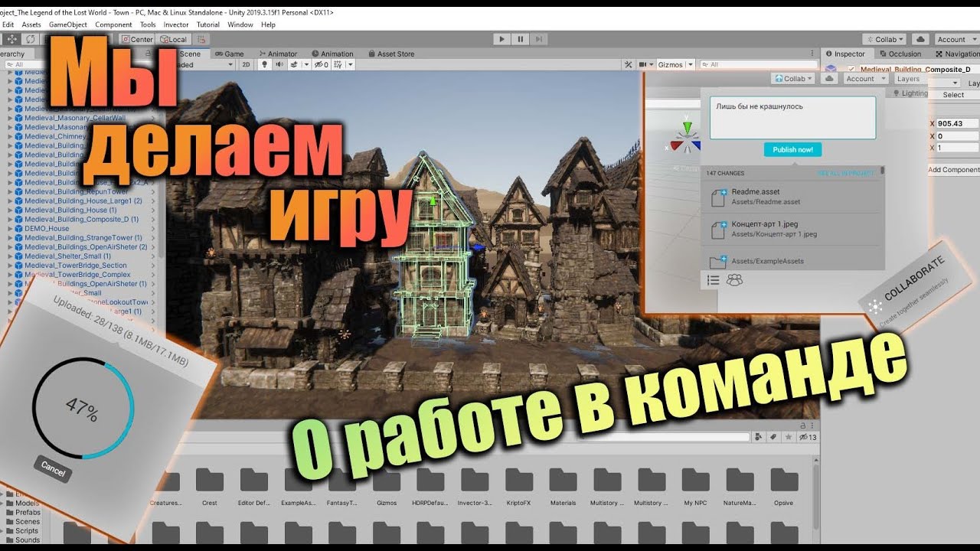Open the top toolbar Account dropdown

point(955,39)
